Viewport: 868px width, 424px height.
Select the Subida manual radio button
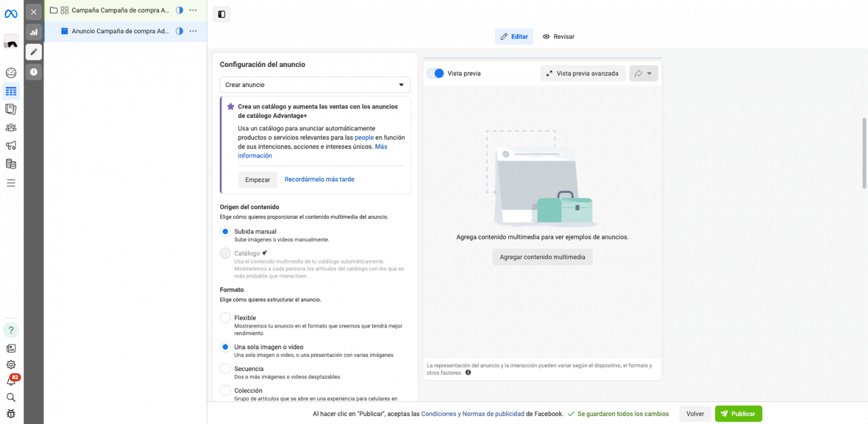pos(225,231)
